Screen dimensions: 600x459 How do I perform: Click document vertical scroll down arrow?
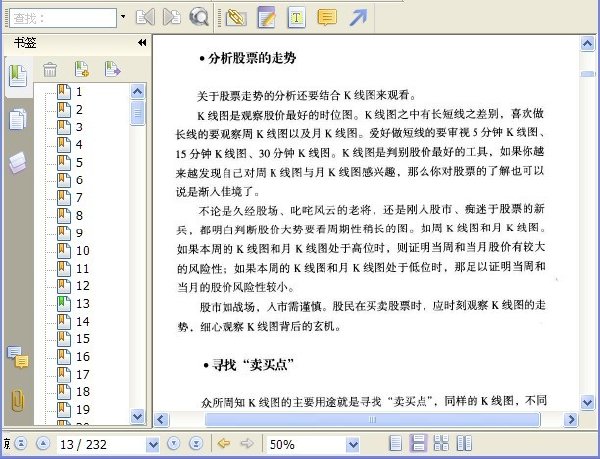pyautogui.click(x=587, y=402)
